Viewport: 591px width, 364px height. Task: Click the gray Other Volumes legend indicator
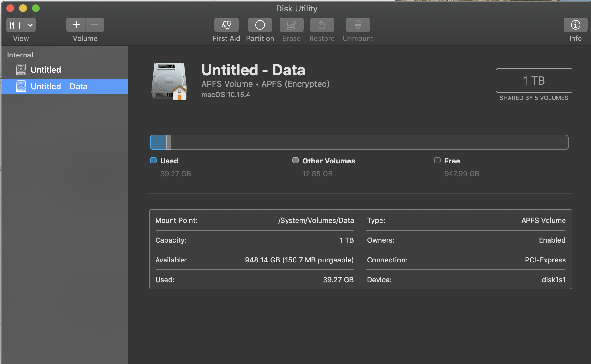[x=295, y=161]
